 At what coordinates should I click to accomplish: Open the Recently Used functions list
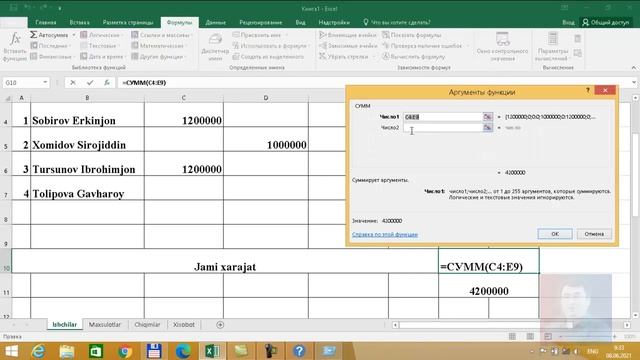(50, 46)
